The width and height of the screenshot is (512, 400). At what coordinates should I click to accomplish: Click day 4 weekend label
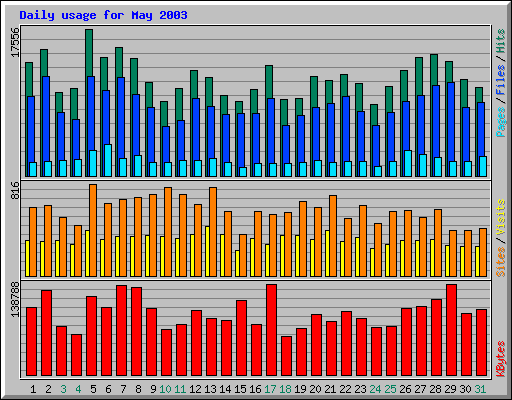(x=78, y=389)
